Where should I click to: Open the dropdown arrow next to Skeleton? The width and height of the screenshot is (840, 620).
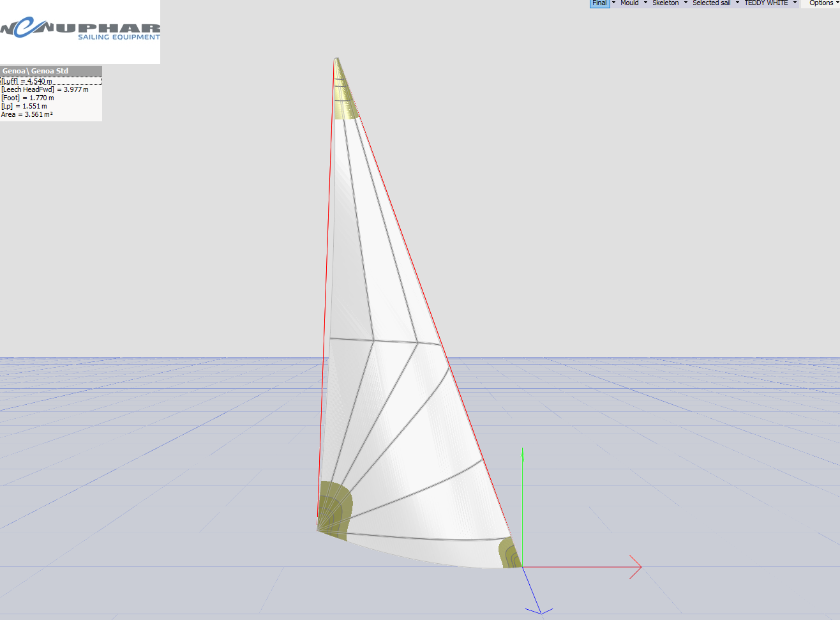tap(686, 3)
